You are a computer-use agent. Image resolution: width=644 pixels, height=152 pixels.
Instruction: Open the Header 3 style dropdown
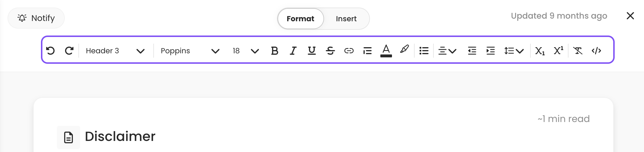tap(115, 51)
